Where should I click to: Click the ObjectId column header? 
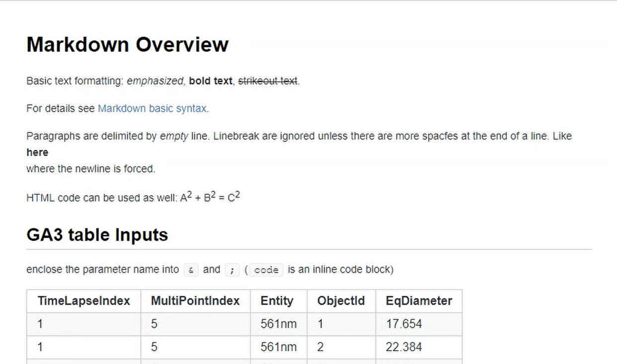click(x=341, y=301)
